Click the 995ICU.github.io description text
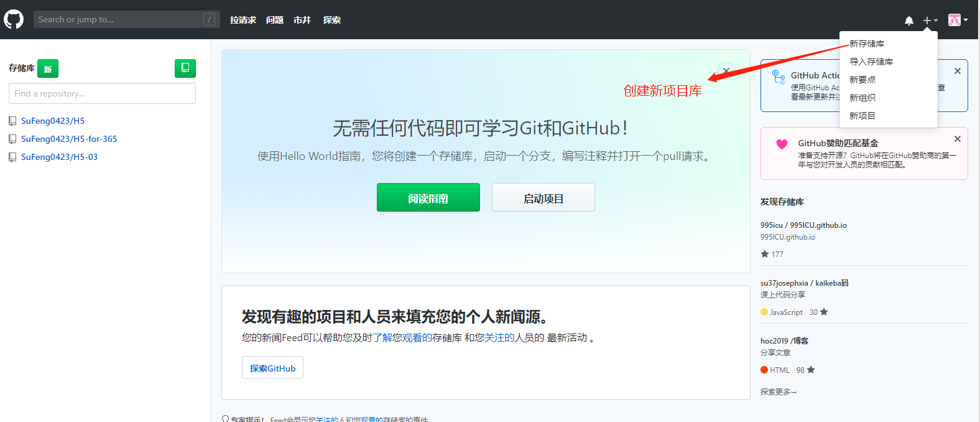This screenshot has width=980, height=422. [x=788, y=237]
